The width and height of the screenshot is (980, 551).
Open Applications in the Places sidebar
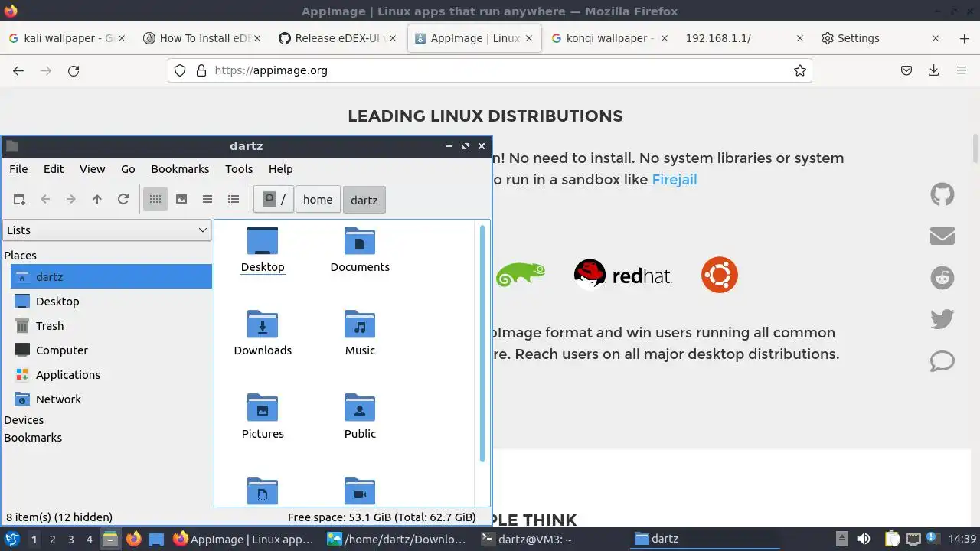point(111,375)
